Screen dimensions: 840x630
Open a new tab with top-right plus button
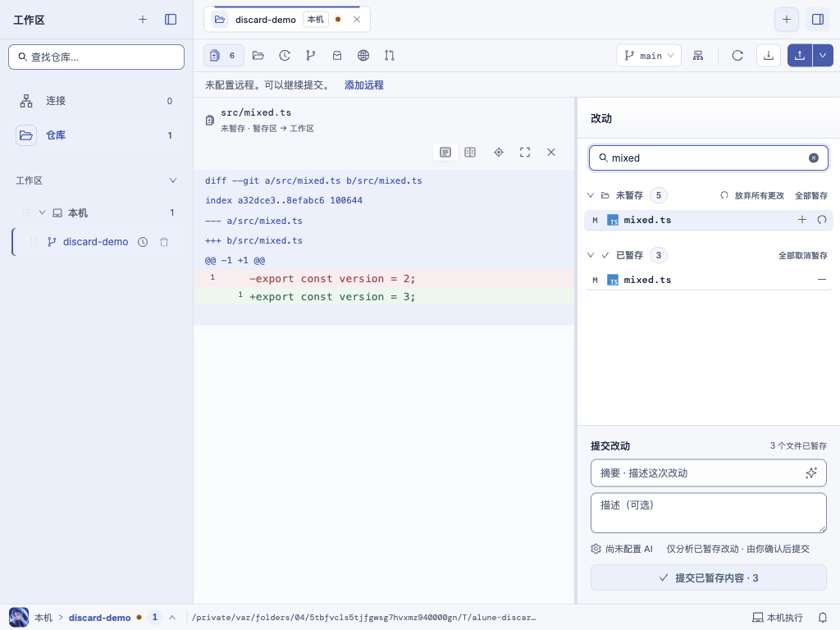pos(787,20)
